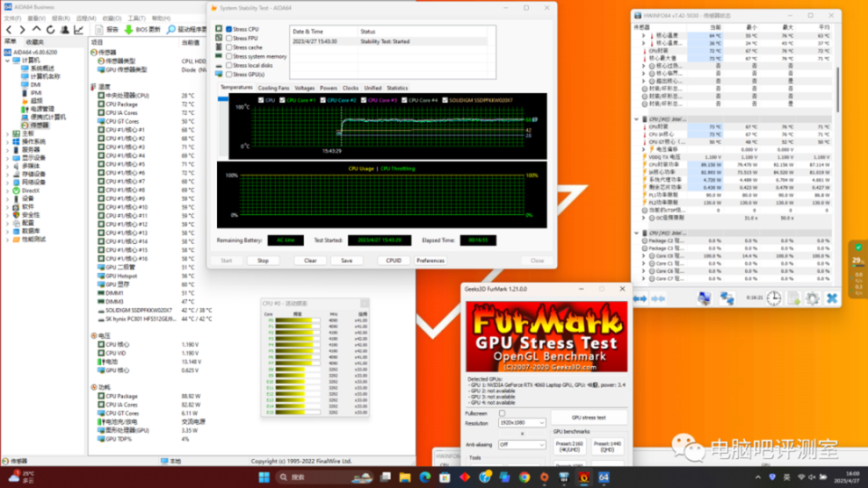This screenshot has height=488, width=868.
Task: Open the FurMark Anti-aliasing dropdown
Action: (x=522, y=445)
